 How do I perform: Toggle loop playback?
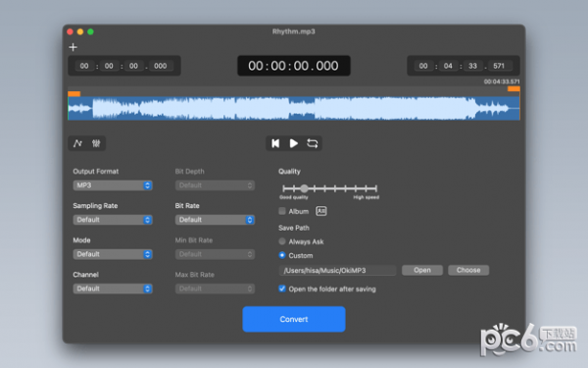[x=312, y=143]
